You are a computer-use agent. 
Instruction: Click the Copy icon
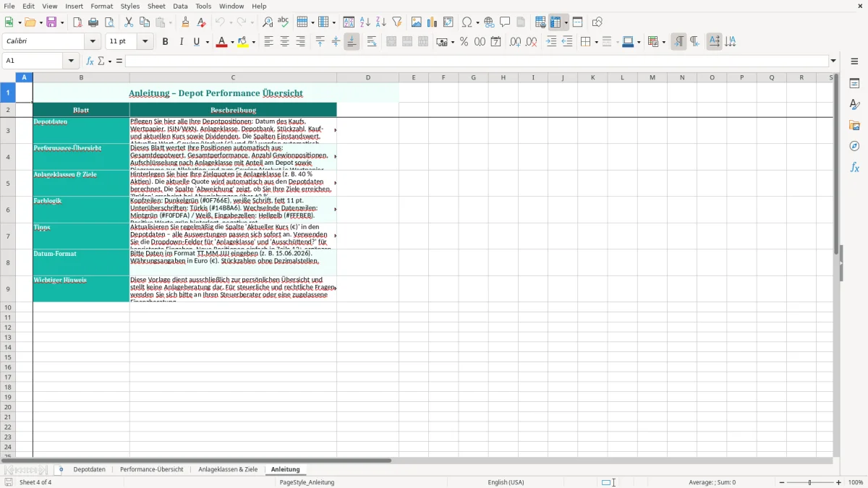click(145, 22)
